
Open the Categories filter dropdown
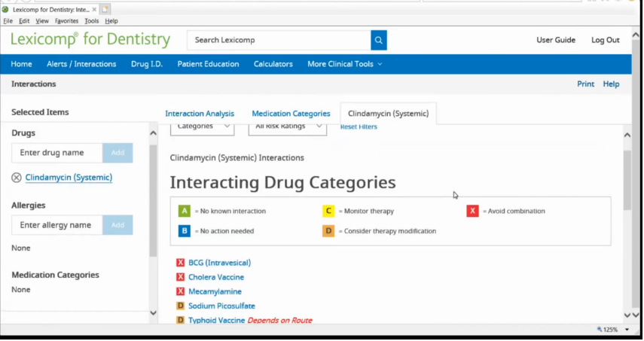202,127
